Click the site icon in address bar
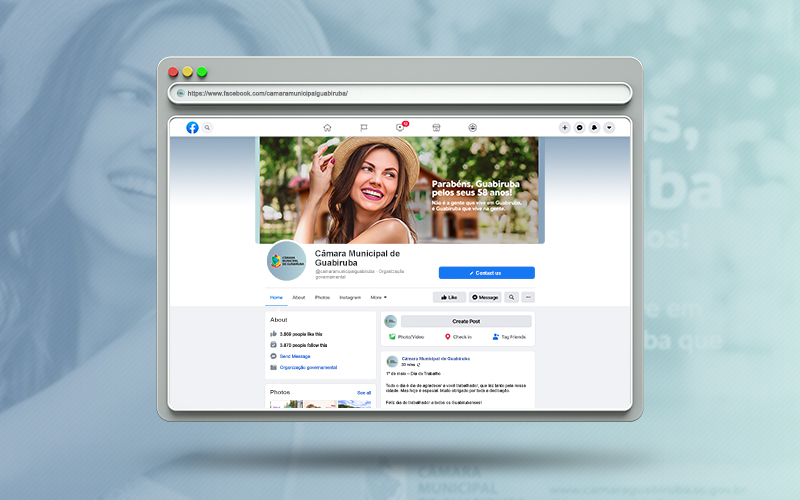800x500 pixels. [x=180, y=93]
